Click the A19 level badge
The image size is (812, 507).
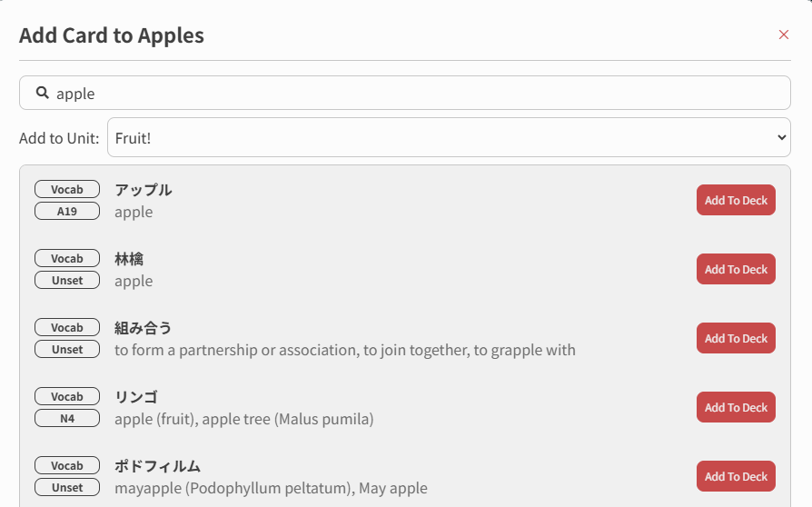coord(67,211)
